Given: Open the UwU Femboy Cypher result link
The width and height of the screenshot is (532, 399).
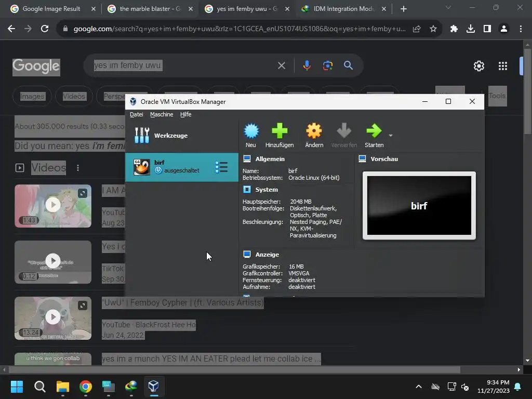Looking at the screenshot, I should pyautogui.click(x=182, y=303).
